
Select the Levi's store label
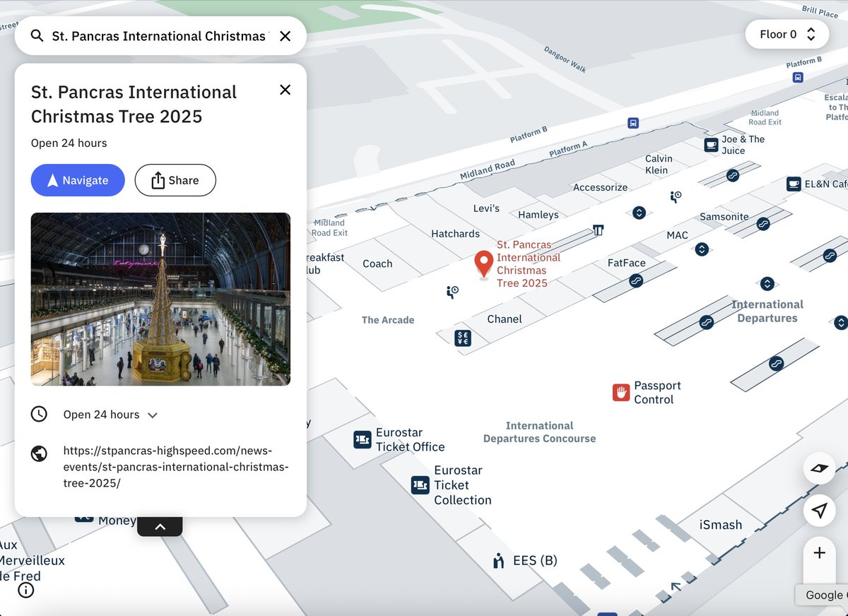point(486,208)
